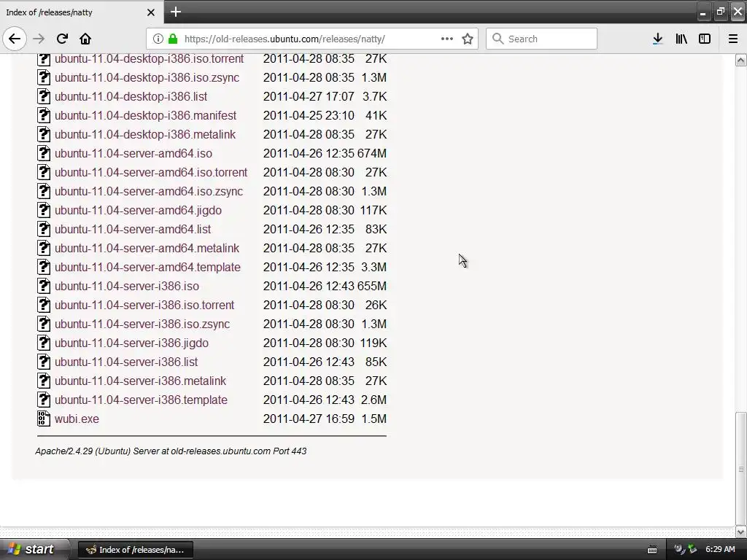Image resolution: width=747 pixels, height=560 pixels.
Task: Open ubuntu-11.04-server-i386.template link
Action: (x=141, y=400)
